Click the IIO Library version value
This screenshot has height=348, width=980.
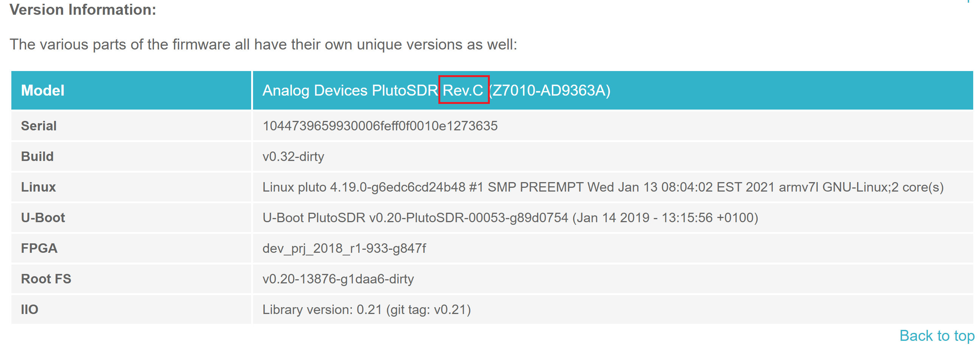[x=367, y=309]
